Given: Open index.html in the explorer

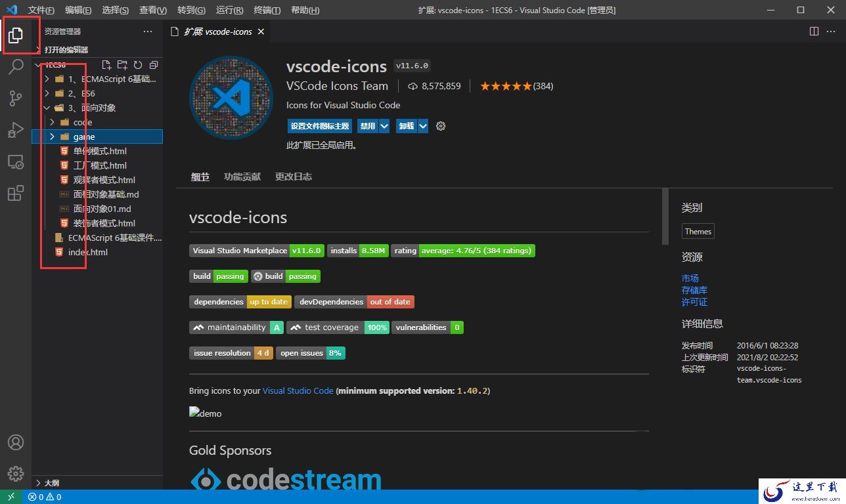Looking at the screenshot, I should [x=88, y=252].
